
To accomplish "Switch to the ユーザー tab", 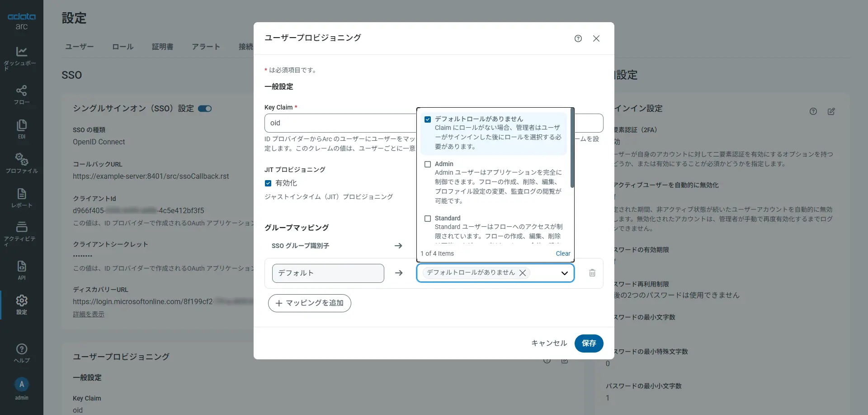I will (80, 47).
